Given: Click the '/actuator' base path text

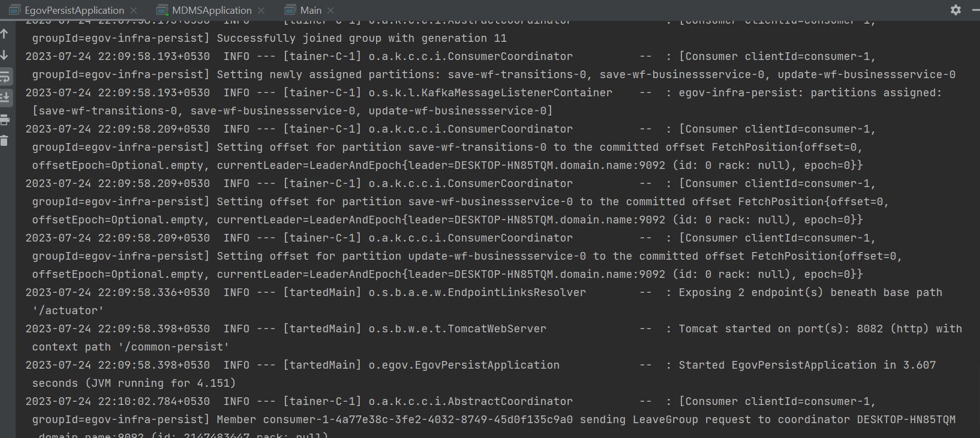Looking at the screenshot, I should 68,310.
